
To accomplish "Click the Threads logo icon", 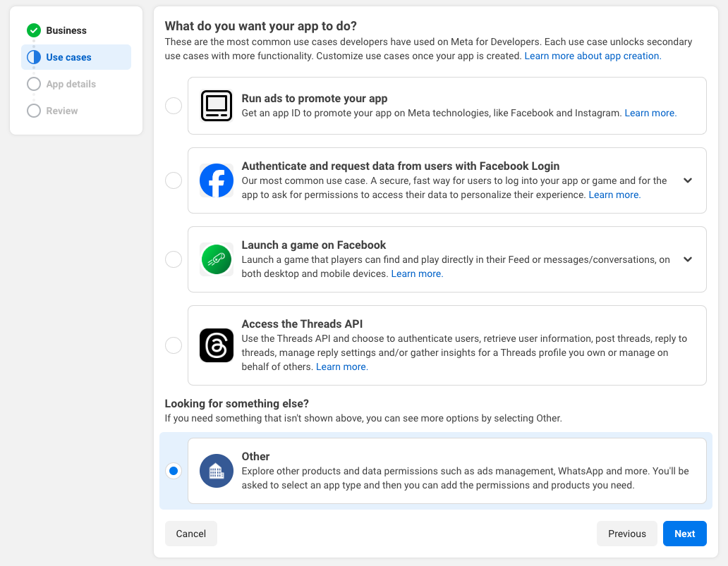I will click(217, 345).
